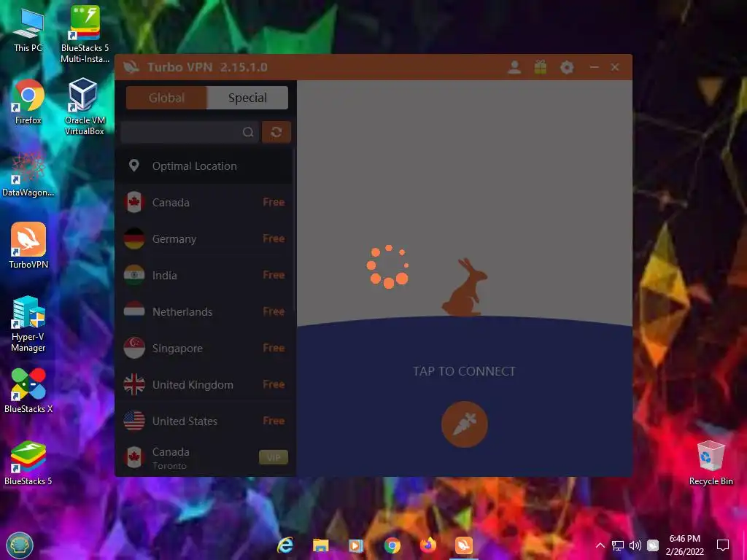This screenshot has width=747, height=560.
Task: Open Internet Explorer from the taskbar
Action: click(x=285, y=545)
